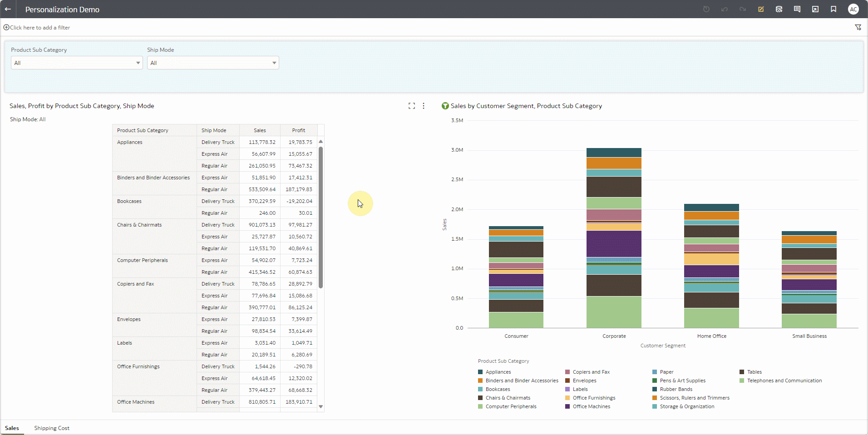Image resolution: width=868 pixels, height=435 pixels.
Task: Click the Edit pencil icon
Action: [761, 9]
